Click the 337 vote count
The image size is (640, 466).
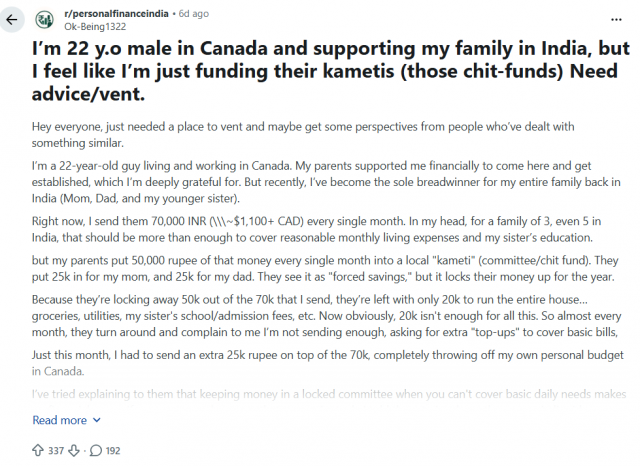click(56, 450)
